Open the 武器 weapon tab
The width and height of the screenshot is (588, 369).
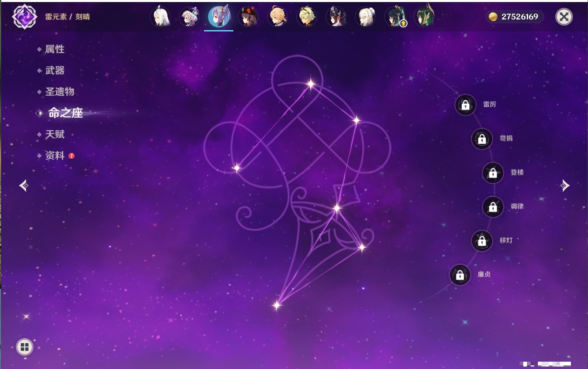pyautogui.click(x=55, y=71)
